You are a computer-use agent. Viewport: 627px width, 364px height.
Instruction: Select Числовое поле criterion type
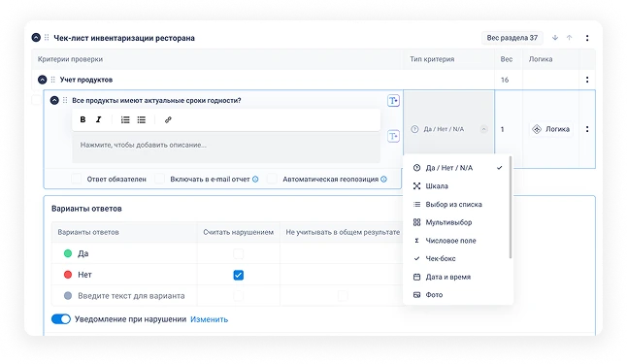coord(457,241)
